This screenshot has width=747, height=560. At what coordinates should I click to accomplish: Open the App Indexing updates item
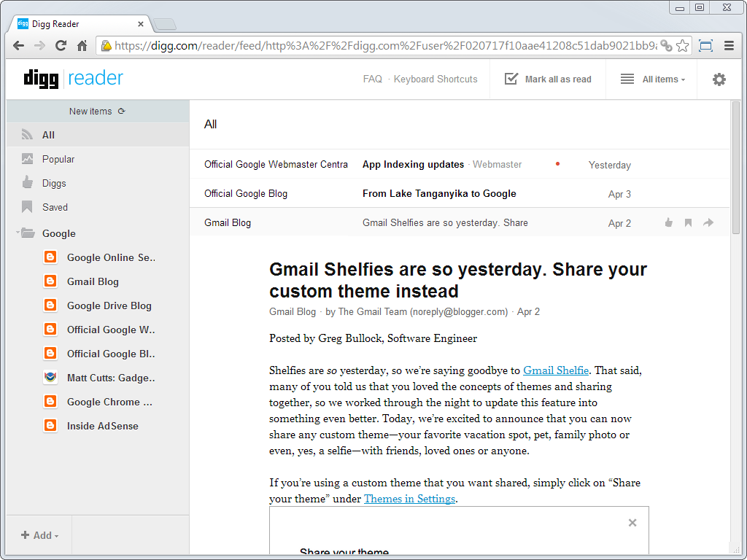[413, 164]
